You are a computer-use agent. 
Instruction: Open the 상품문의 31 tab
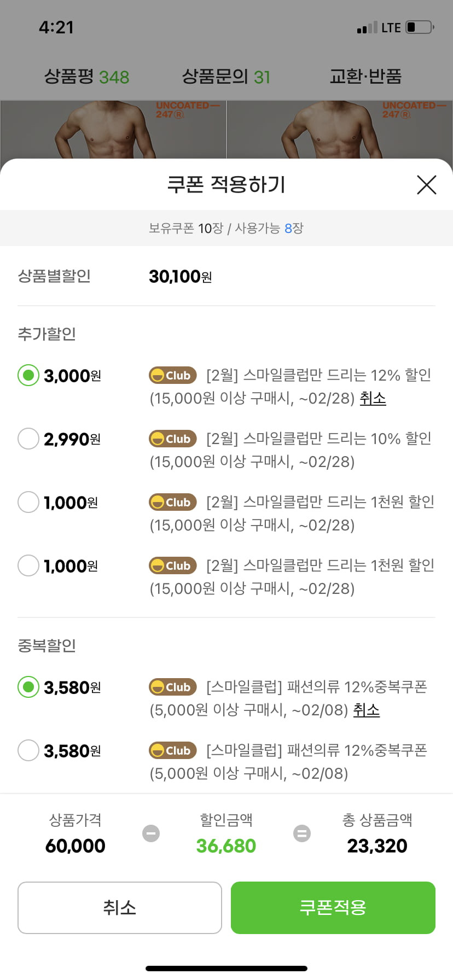(226, 77)
